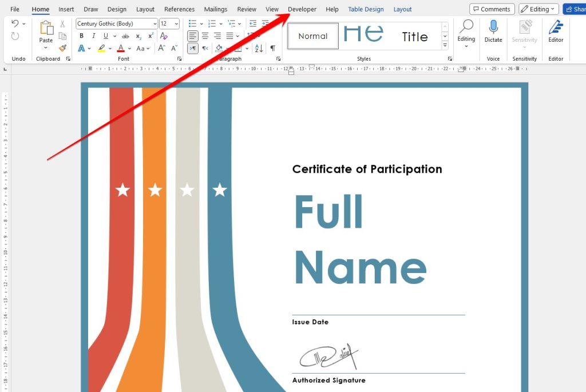The width and height of the screenshot is (586, 392).
Task: Apply yellow text highlight color
Action: click(101, 48)
